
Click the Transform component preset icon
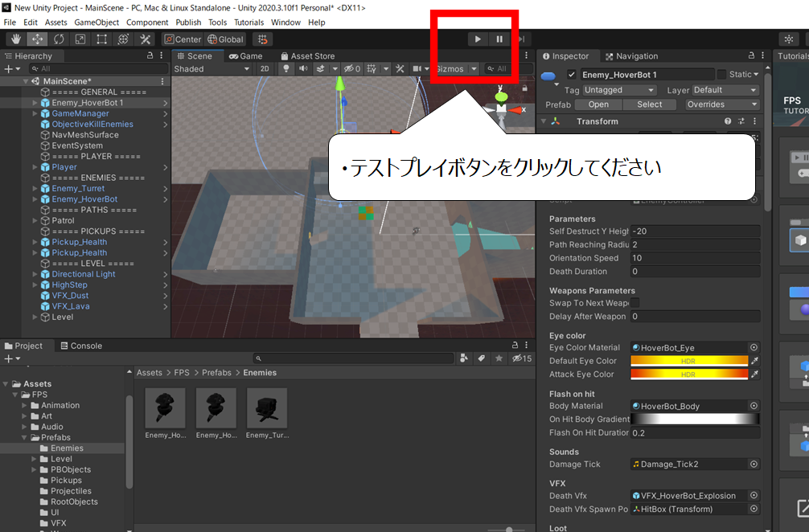pyautogui.click(x=741, y=121)
